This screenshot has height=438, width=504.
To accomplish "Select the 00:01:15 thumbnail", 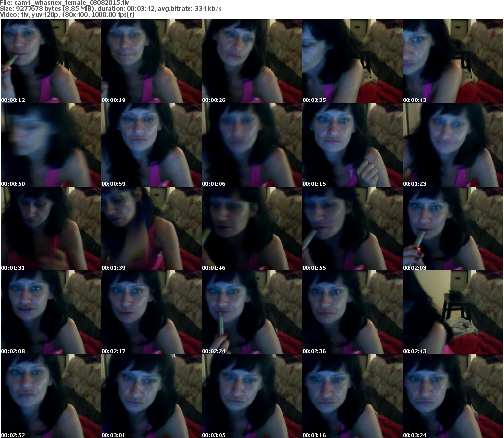I will coord(352,145).
